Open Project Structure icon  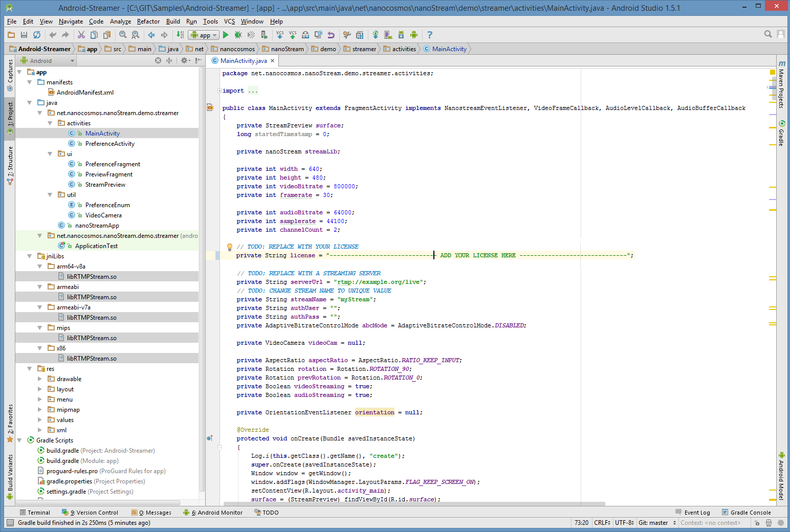tap(360, 35)
